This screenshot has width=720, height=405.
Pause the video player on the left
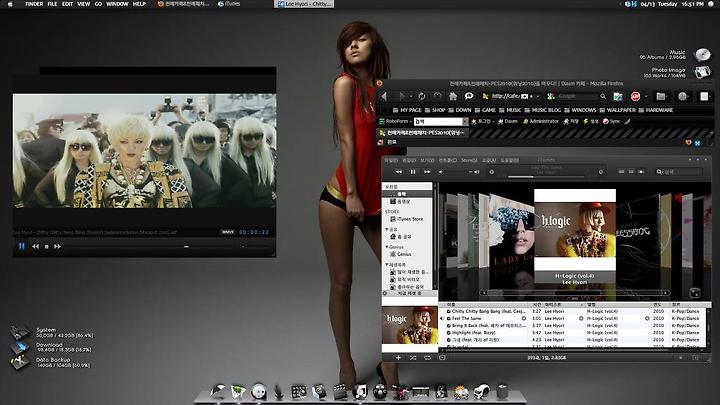(22, 246)
